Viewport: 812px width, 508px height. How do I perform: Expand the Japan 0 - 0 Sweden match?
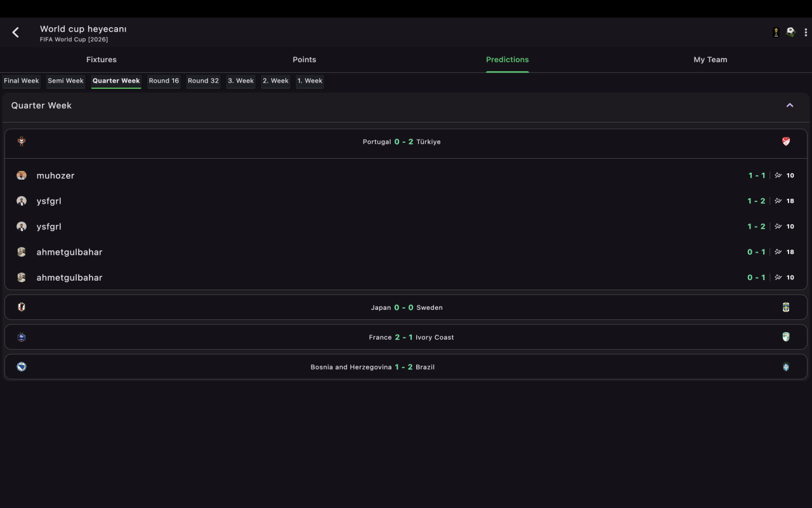[406, 307]
